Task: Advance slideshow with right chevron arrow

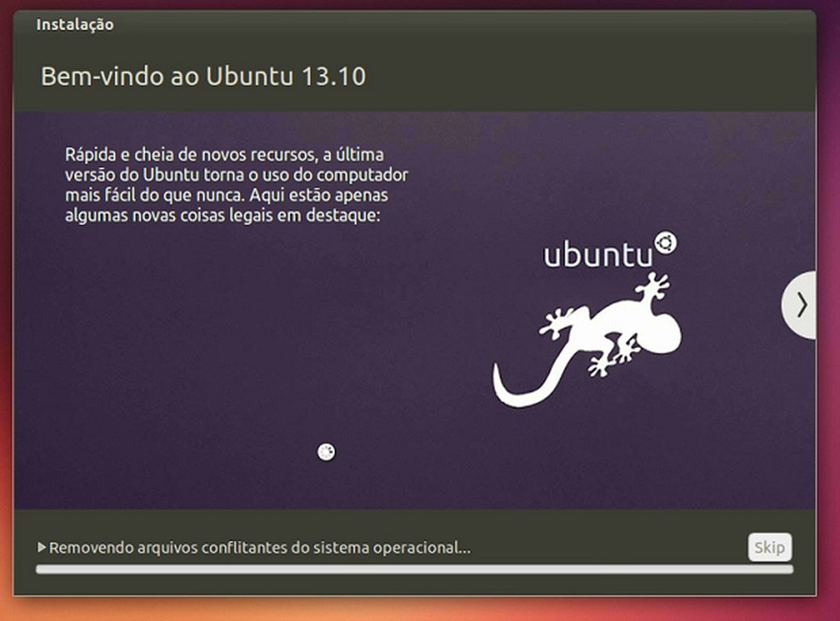Action: click(x=799, y=305)
